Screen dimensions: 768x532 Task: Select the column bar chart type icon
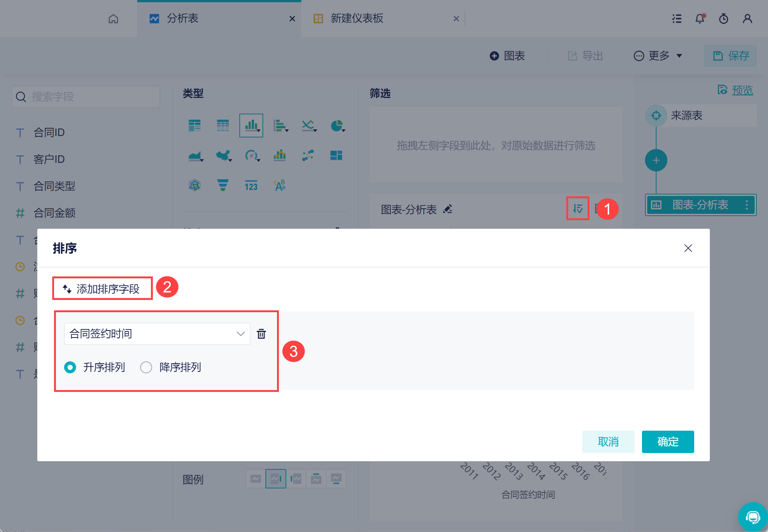click(x=251, y=126)
